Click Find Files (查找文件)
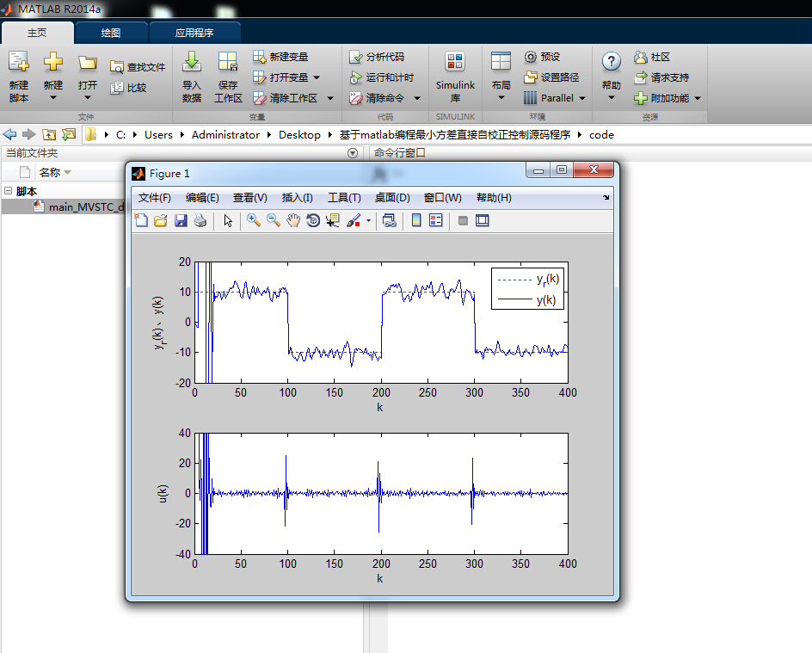This screenshot has height=653, width=812. 138,67
